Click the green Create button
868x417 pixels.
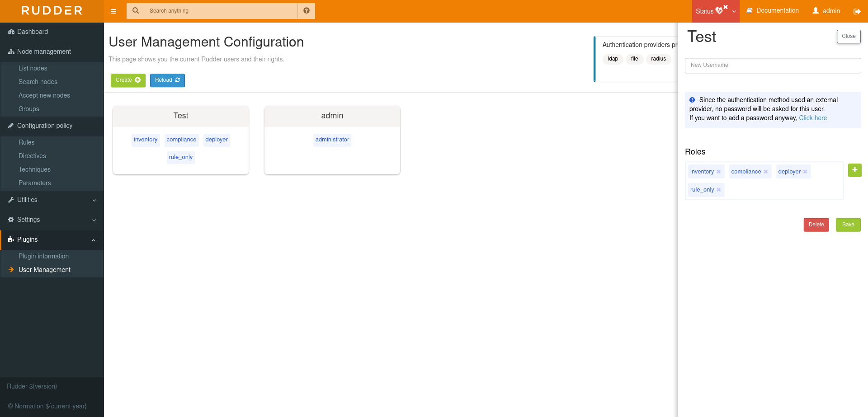128,80
